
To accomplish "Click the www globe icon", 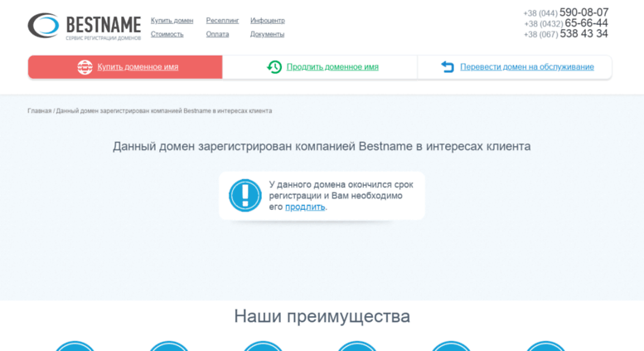I will click(x=85, y=67).
